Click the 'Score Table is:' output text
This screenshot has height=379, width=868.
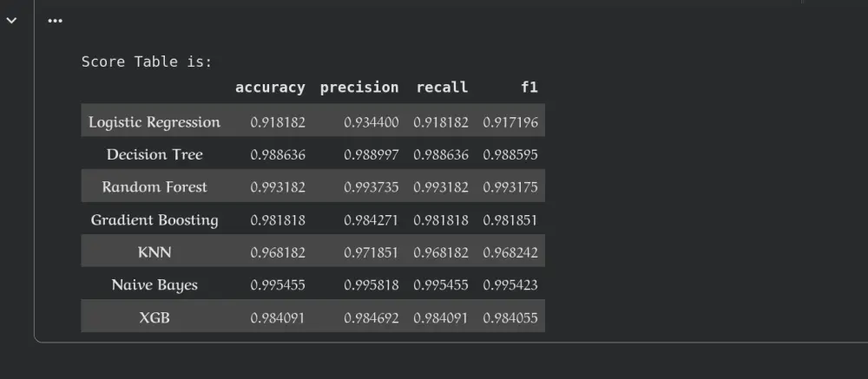point(147,62)
